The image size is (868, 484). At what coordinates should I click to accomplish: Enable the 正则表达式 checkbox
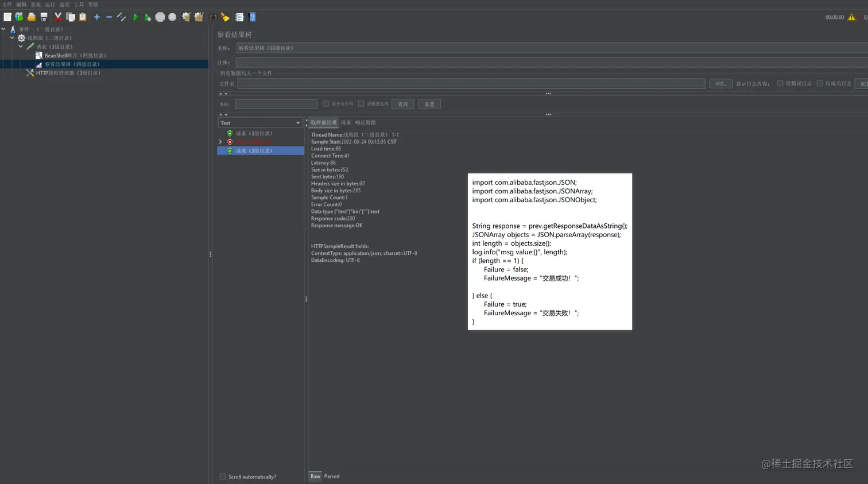pos(361,104)
